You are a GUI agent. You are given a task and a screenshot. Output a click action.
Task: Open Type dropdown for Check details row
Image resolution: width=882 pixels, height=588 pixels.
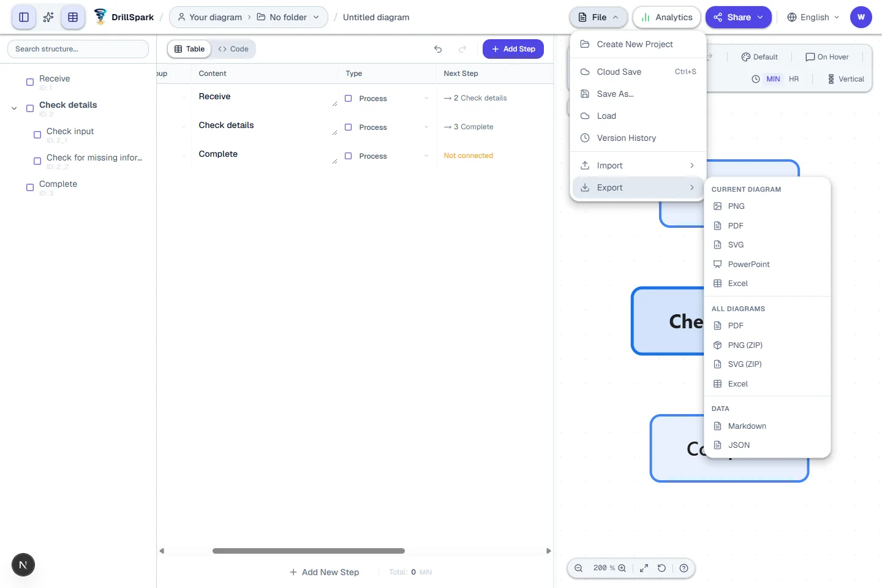tap(387, 127)
